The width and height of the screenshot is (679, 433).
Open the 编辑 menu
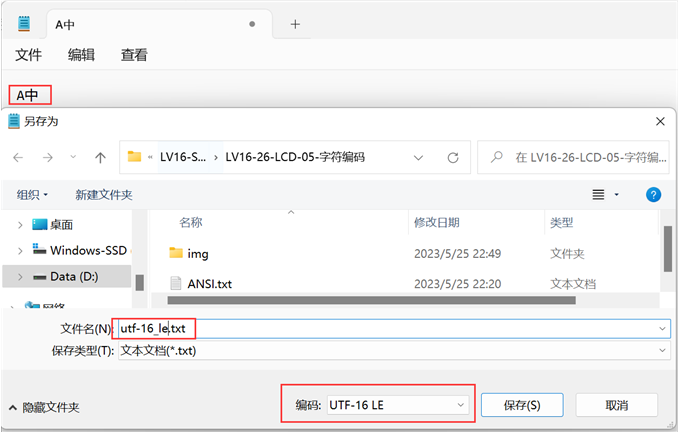coord(81,56)
